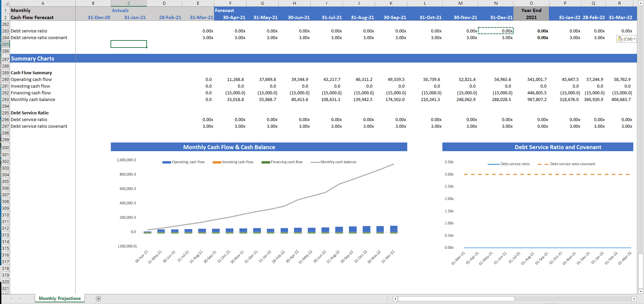Click the 31-Dec-20 date header
Screen dimensions: 644x304
(99, 17)
